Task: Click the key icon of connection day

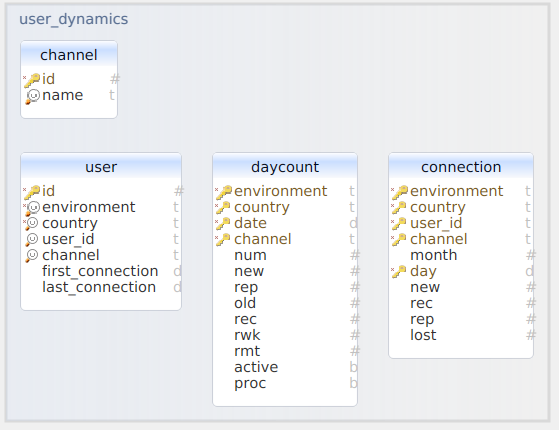Action: pos(400,272)
